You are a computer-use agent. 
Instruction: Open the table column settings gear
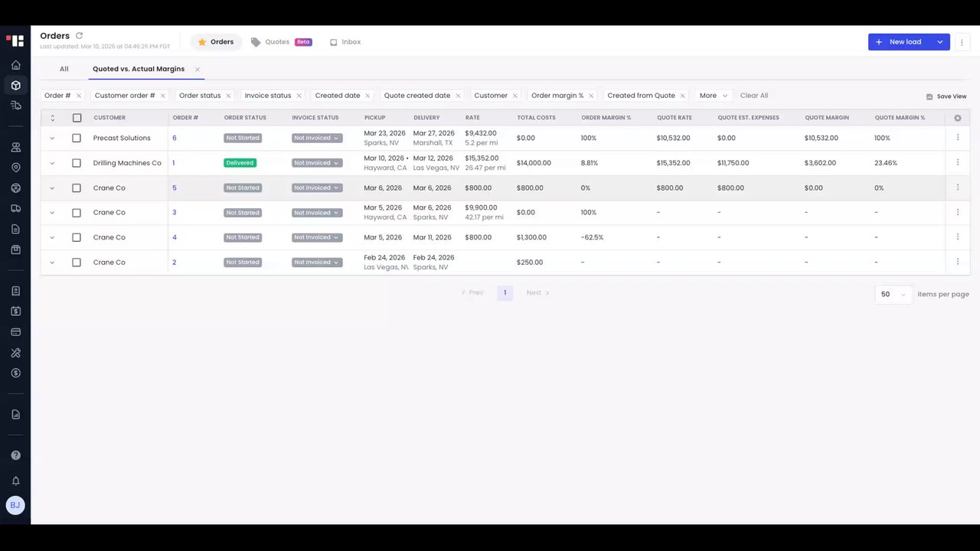(958, 118)
